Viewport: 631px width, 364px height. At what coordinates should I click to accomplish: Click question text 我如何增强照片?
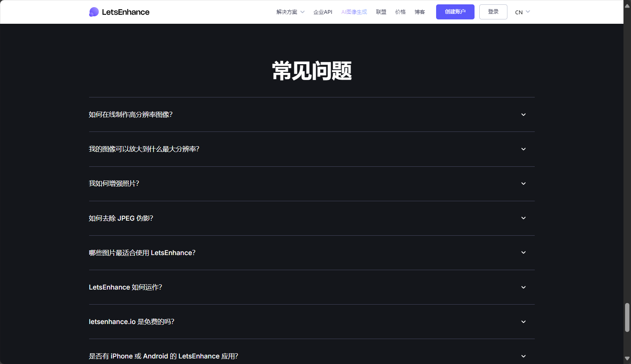tap(114, 183)
